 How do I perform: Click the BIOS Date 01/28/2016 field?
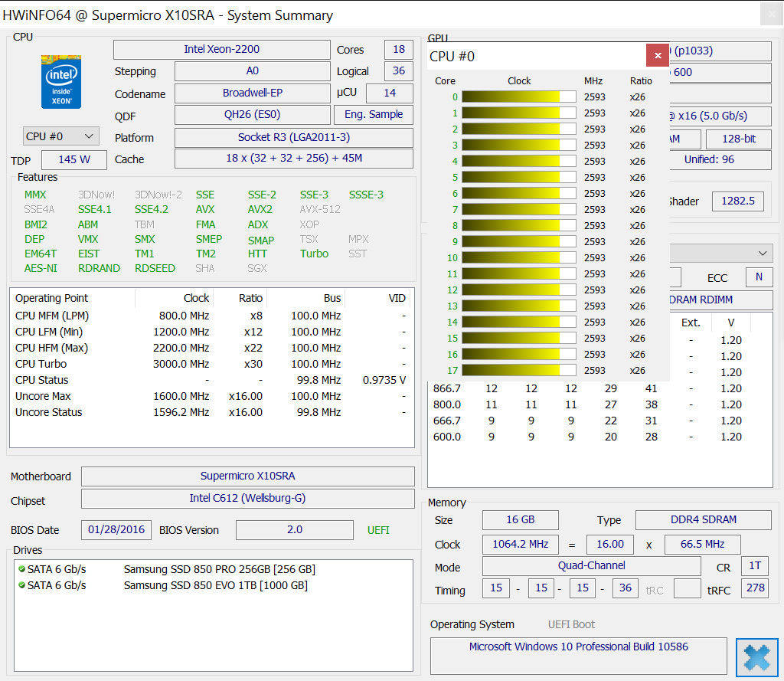click(116, 529)
